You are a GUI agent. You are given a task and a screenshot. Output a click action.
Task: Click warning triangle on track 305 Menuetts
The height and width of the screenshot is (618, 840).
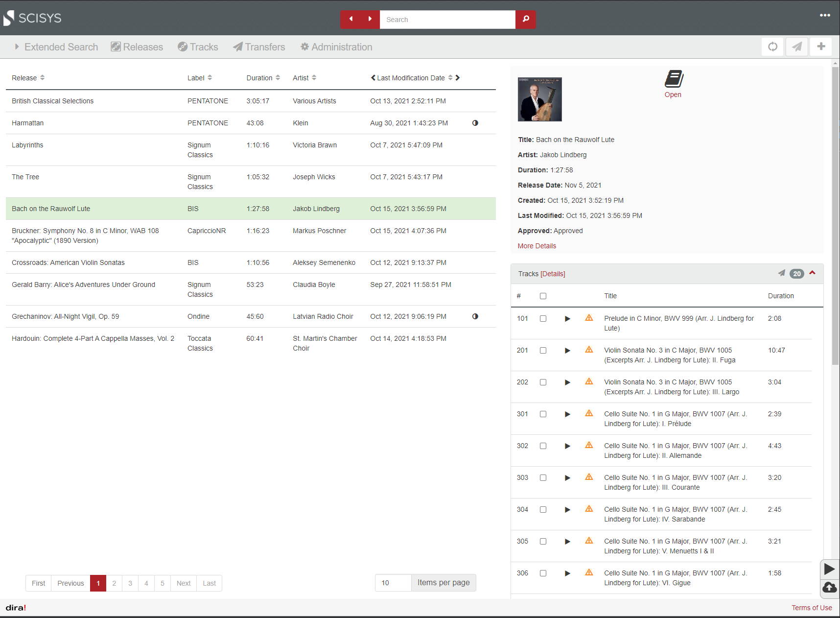pyautogui.click(x=589, y=541)
